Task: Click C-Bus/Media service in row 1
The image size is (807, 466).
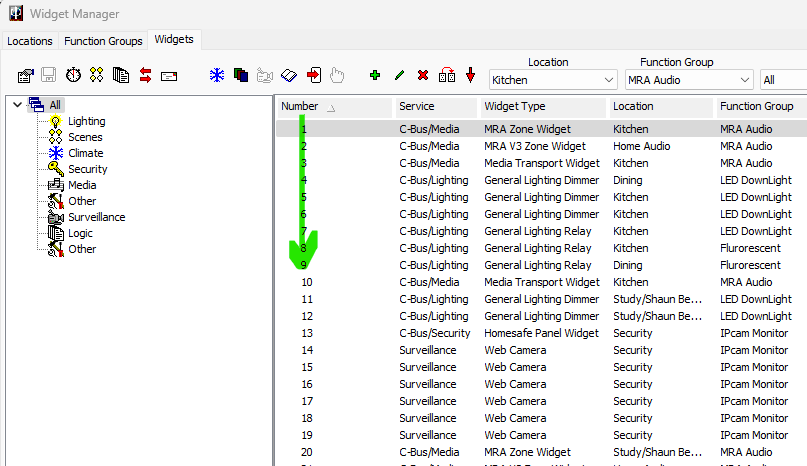Action: coord(429,129)
